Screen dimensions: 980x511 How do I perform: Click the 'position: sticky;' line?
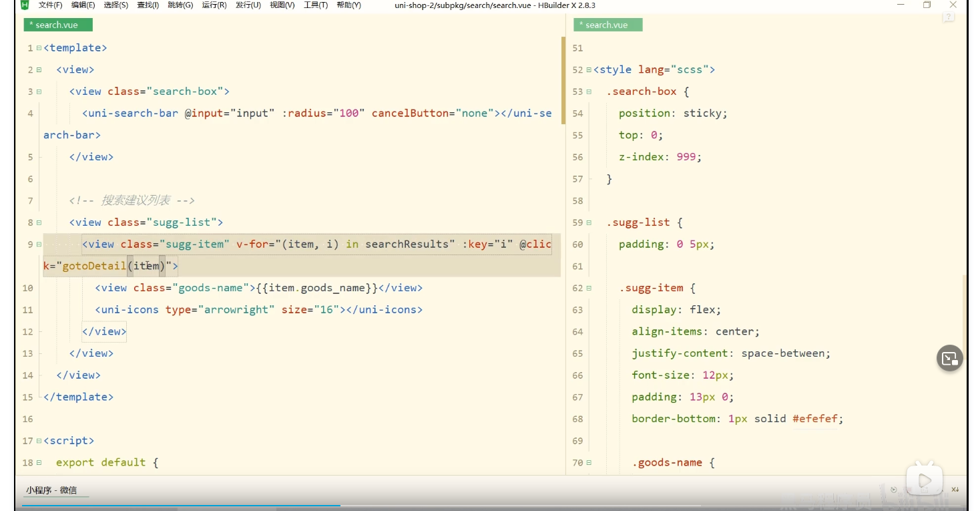coord(673,114)
